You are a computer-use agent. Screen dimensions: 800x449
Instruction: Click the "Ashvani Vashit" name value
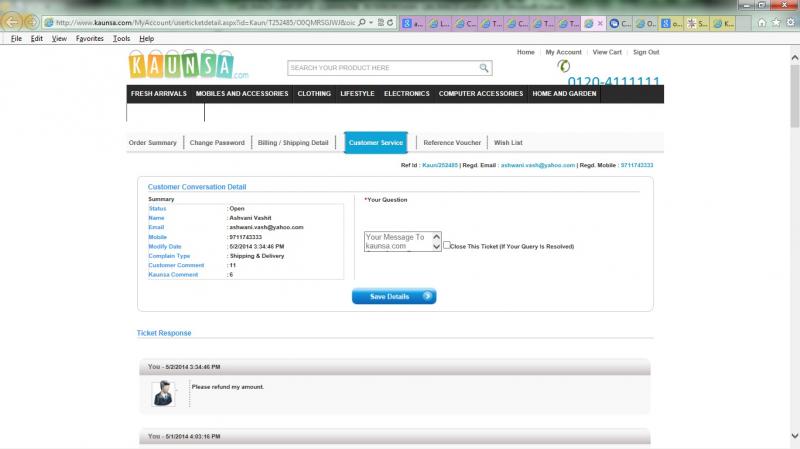point(250,218)
